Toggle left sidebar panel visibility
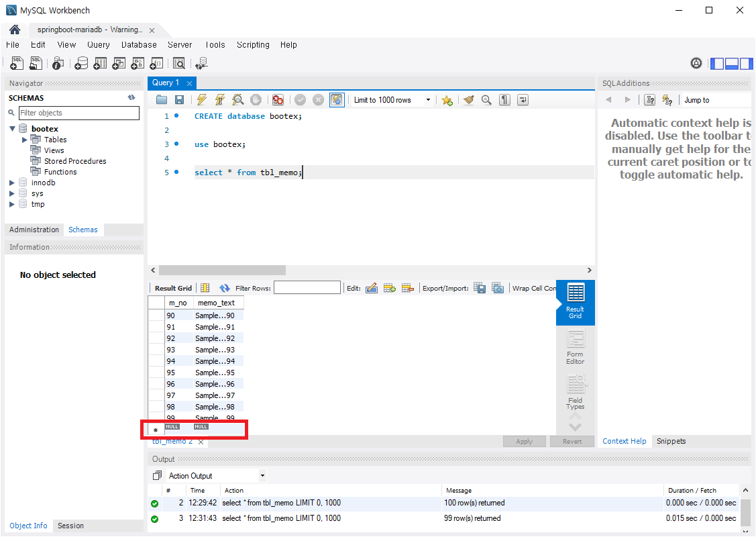The height and width of the screenshot is (537, 756). [x=717, y=63]
